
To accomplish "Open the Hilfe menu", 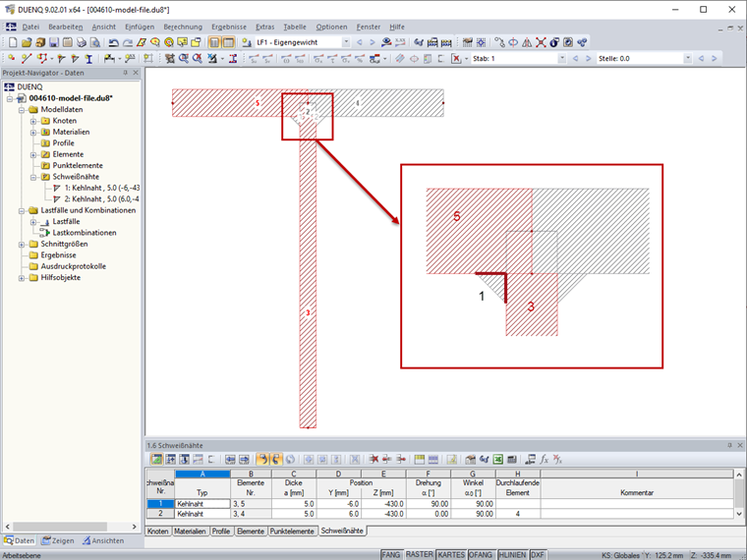I will pyautogui.click(x=397, y=28).
